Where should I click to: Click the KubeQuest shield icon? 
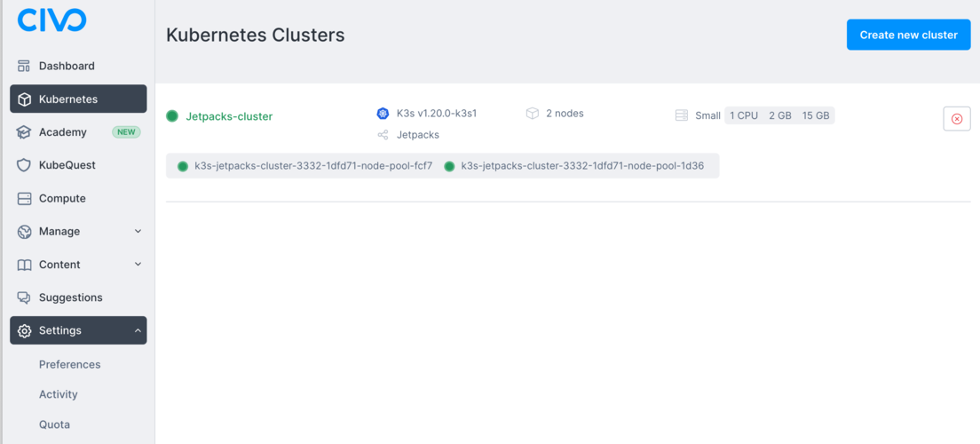25,165
